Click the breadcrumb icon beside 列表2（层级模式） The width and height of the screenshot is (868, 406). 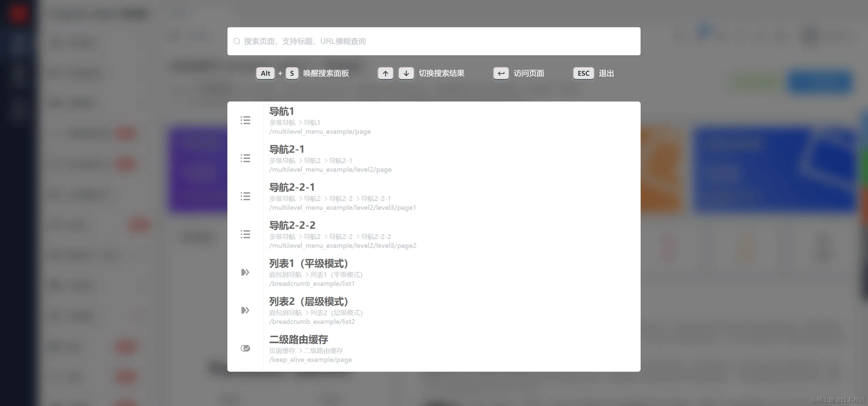tap(245, 310)
